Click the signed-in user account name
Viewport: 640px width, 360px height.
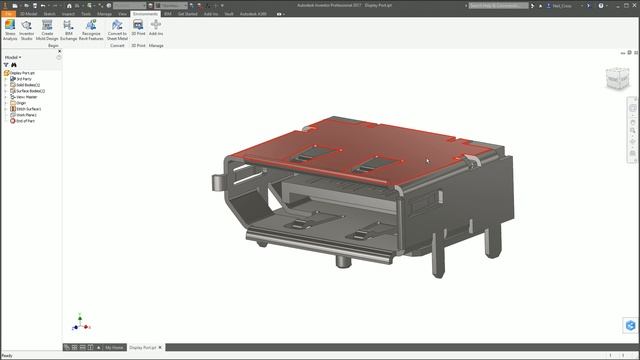coord(562,6)
